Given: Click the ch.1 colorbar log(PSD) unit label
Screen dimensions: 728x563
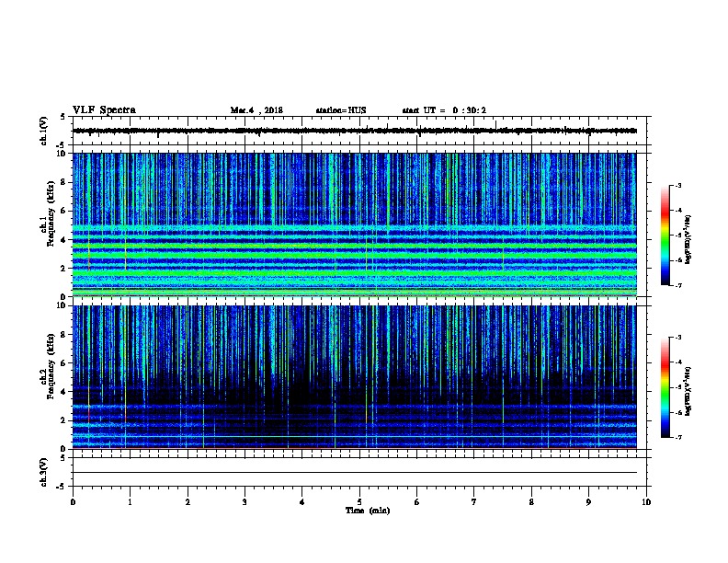Looking at the screenshot, I should click(688, 239).
